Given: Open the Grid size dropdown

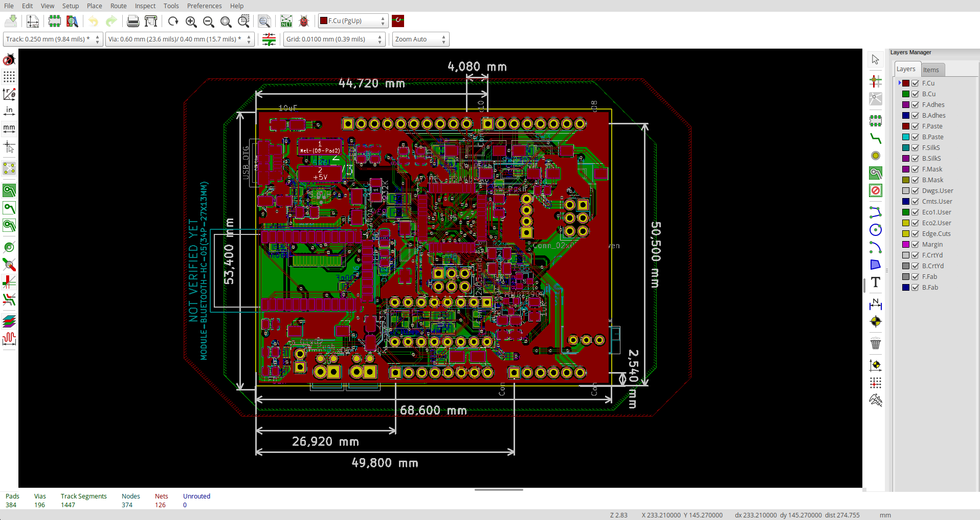Looking at the screenshot, I should pos(335,39).
